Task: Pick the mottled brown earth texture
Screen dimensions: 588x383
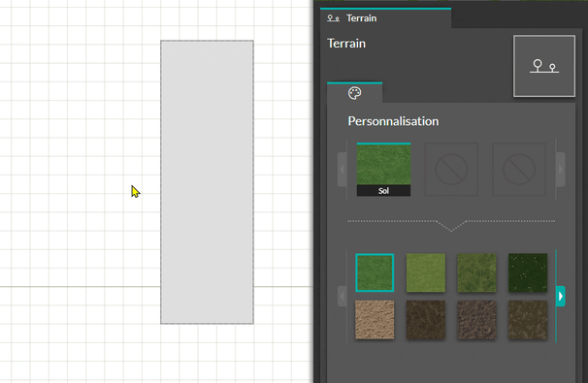Action: [x=528, y=320]
